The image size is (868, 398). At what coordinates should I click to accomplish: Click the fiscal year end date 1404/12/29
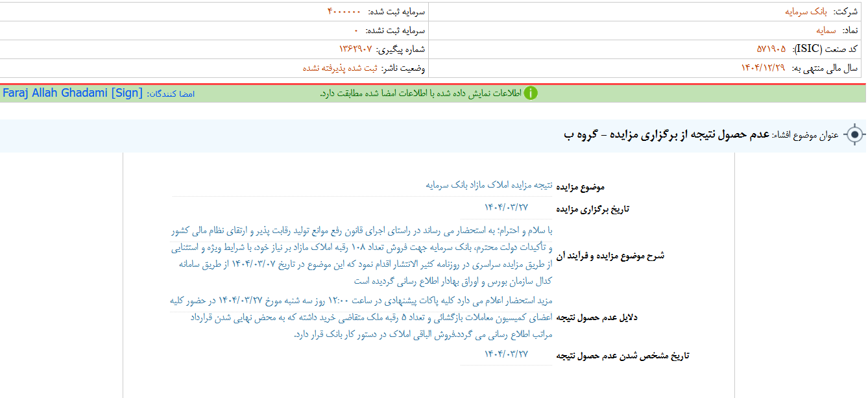[763, 68]
